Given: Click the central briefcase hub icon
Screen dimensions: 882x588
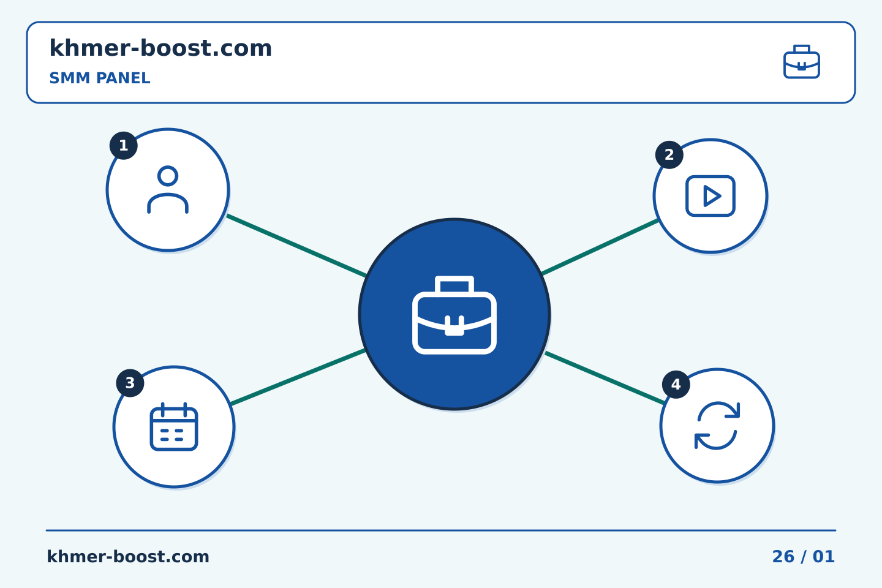Looking at the screenshot, I should click(454, 314).
